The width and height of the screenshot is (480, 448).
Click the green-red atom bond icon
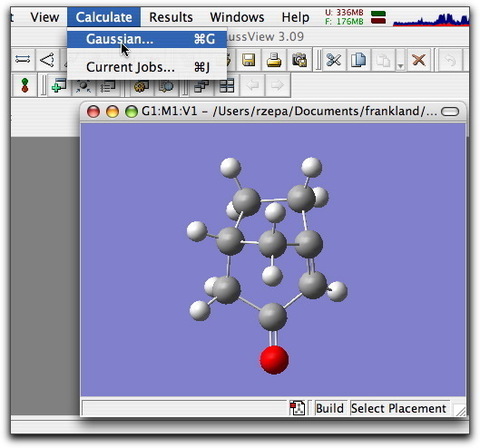(x=25, y=85)
